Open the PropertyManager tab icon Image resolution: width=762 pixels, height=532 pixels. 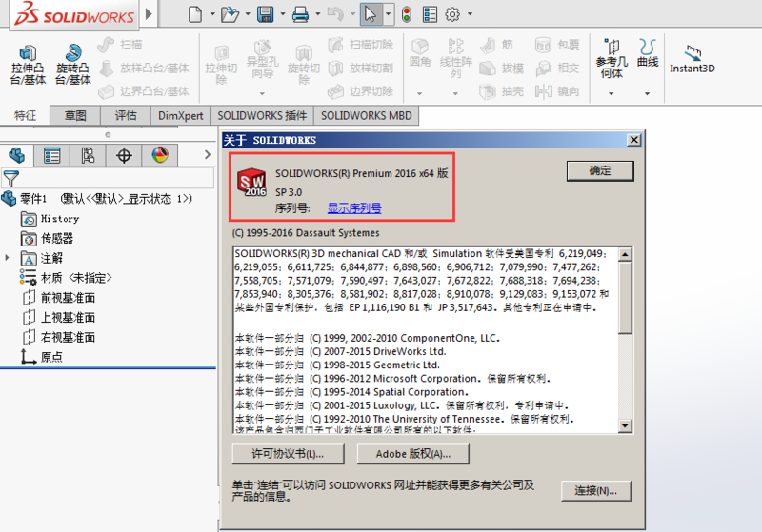point(52,155)
